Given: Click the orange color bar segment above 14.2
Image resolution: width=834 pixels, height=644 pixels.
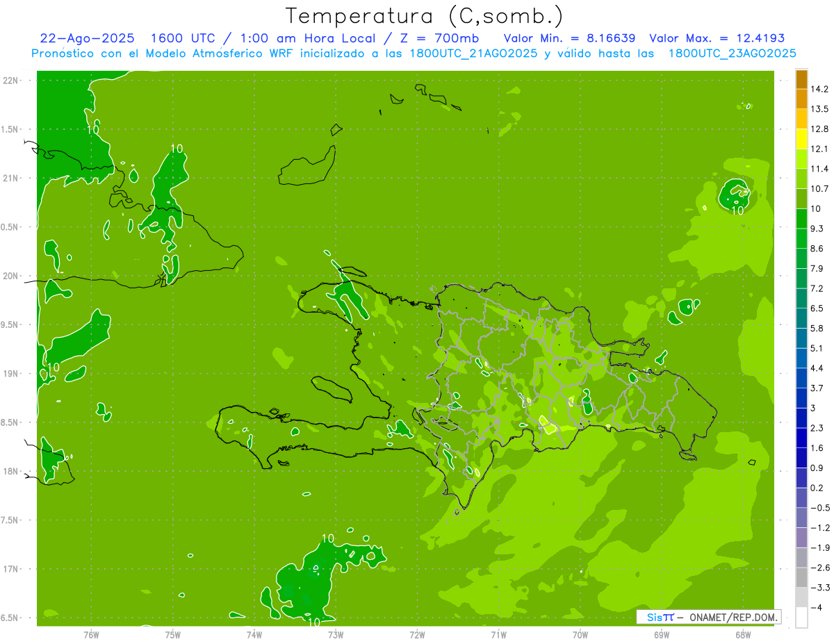Looking at the screenshot, I should click(801, 79).
